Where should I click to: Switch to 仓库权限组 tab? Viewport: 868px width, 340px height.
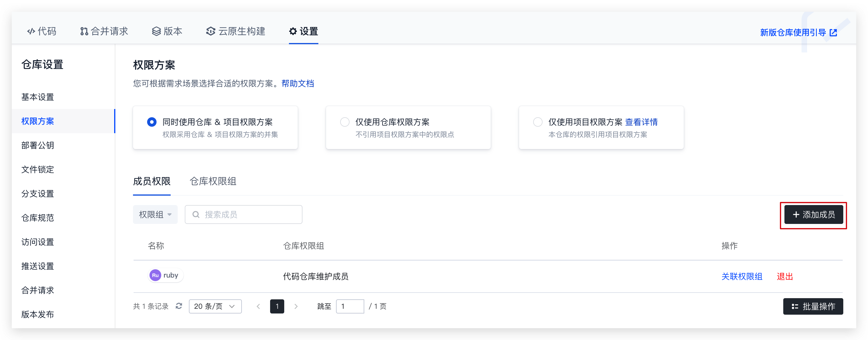click(213, 181)
